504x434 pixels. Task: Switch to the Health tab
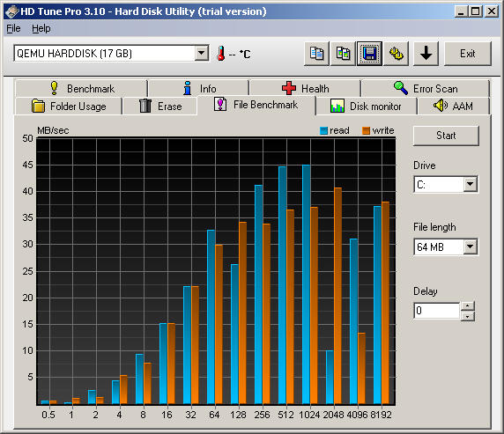(305, 88)
